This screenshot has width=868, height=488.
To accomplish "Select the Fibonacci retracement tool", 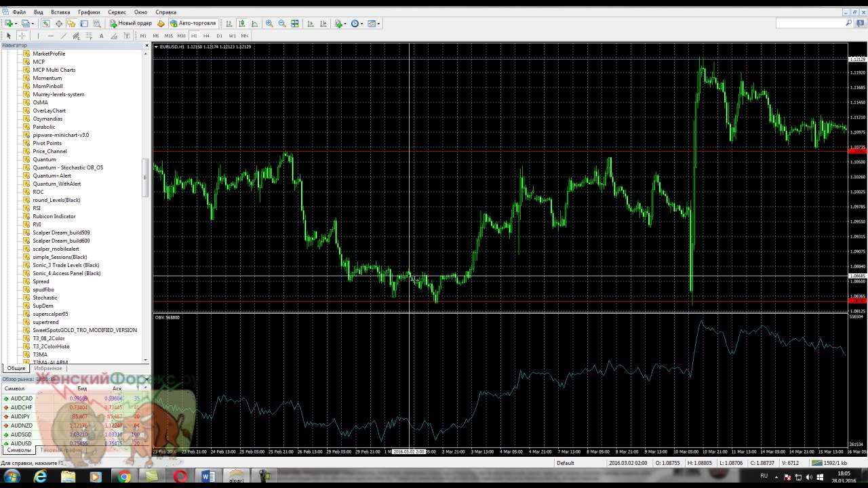I will click(x=89, y=35).
